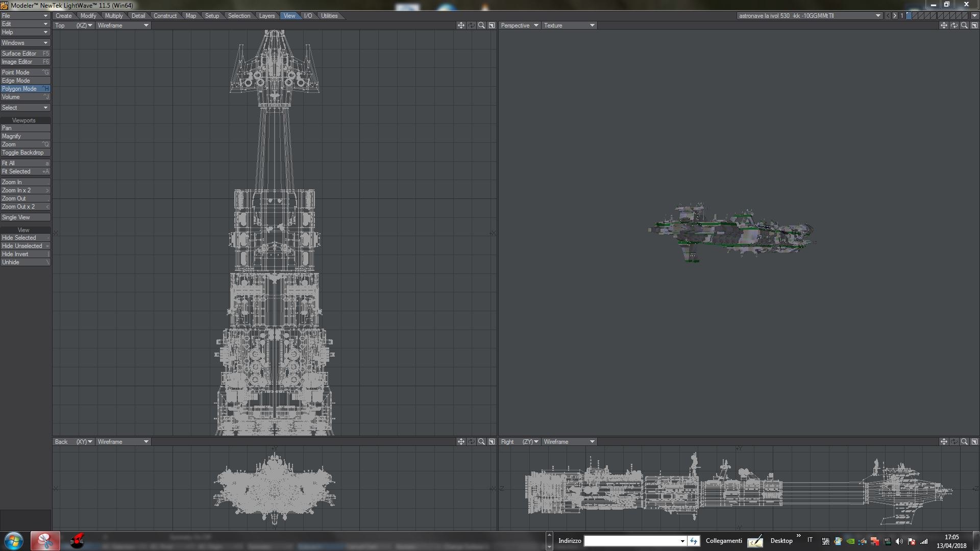
Task: Open Top viewport Wireframe display dropdown
Action: (123, 26)
